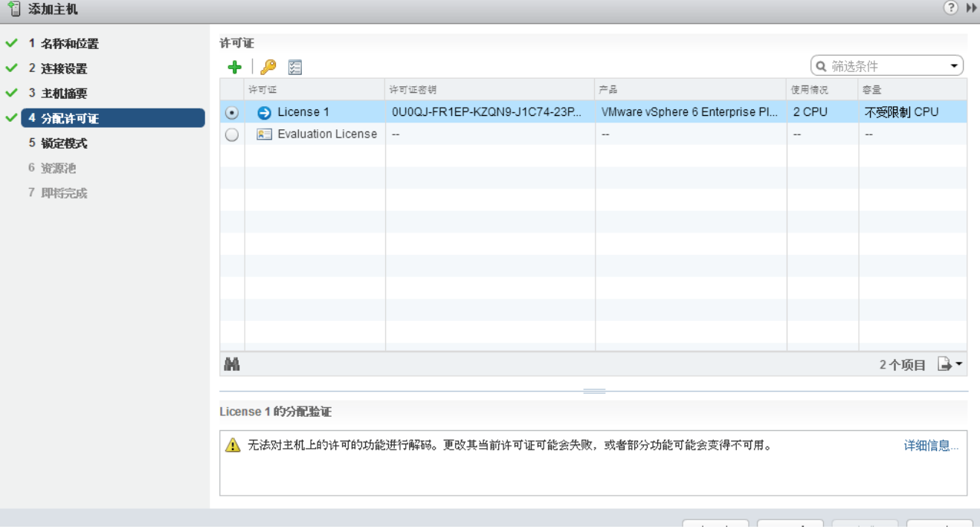Image resolution: width=980 pixels, height=529 pixels.
Task: Expand the export options dropdown arrow
Action: [958, 364]
